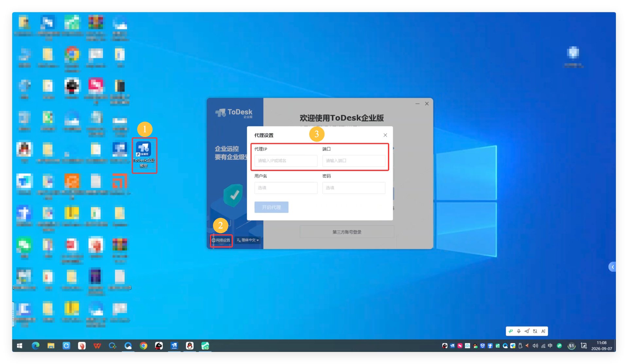
Task: Open the black cat taskbar app
Action: point(159,346)
